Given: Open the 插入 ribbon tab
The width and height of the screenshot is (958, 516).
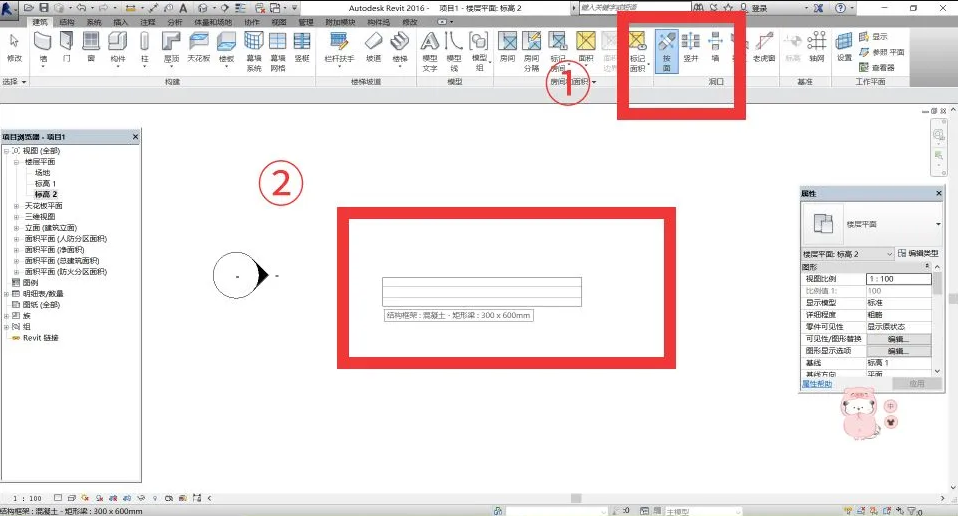Looking at the screenshot, I should pos(120,22).
